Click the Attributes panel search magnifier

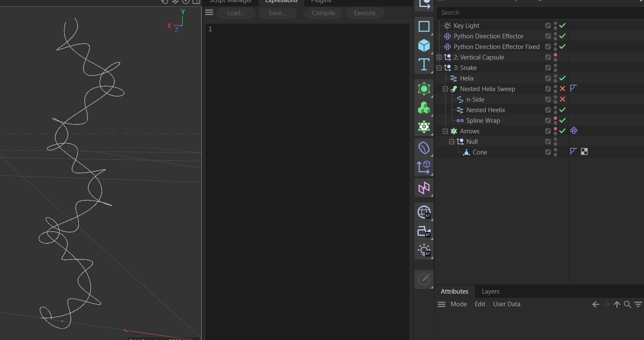tap(627, 305)
